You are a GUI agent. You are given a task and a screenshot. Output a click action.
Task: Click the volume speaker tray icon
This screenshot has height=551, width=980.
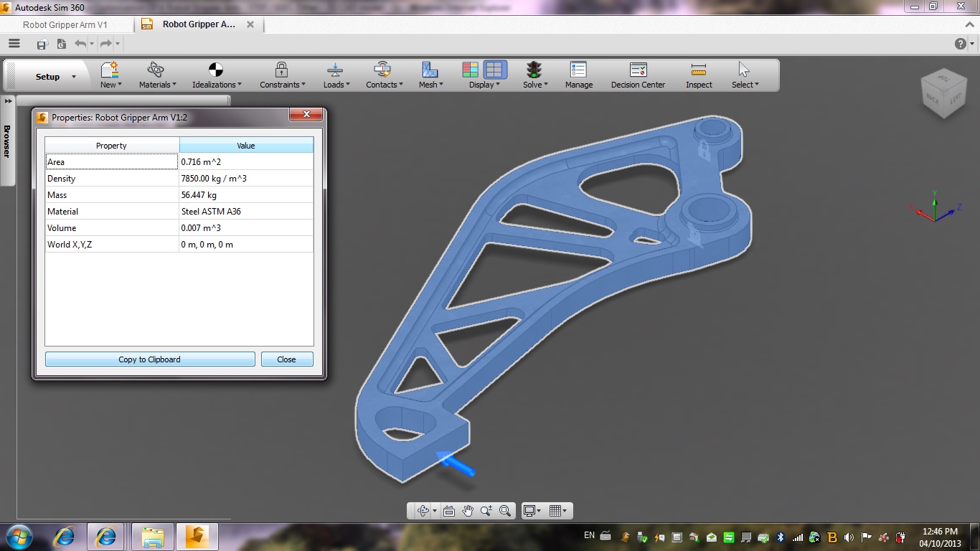coord(849,537)
